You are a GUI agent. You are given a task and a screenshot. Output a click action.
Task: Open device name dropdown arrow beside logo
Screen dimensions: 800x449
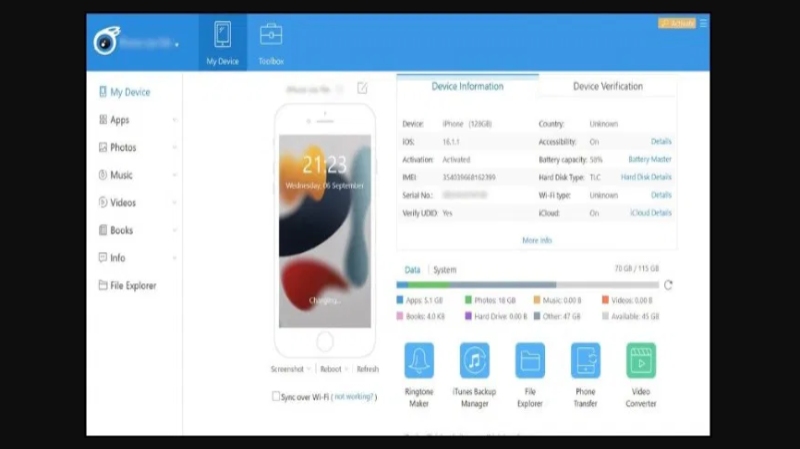pos(177,45)
